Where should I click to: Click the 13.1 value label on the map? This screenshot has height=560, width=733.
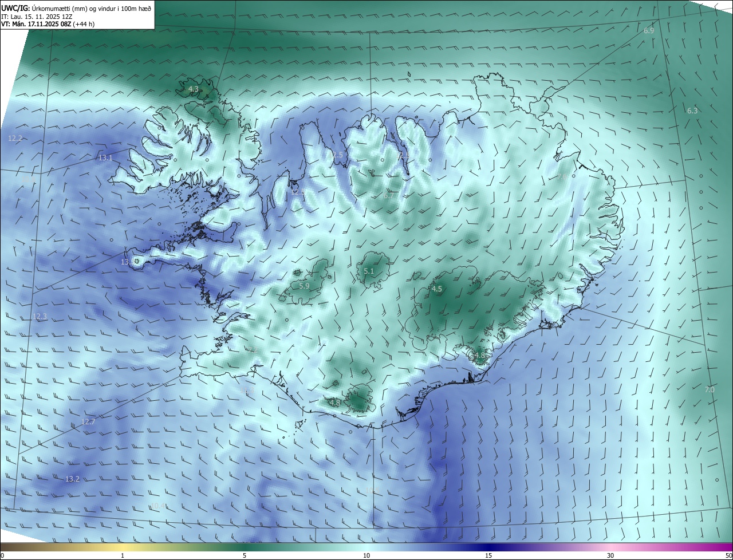coord(105,157)
